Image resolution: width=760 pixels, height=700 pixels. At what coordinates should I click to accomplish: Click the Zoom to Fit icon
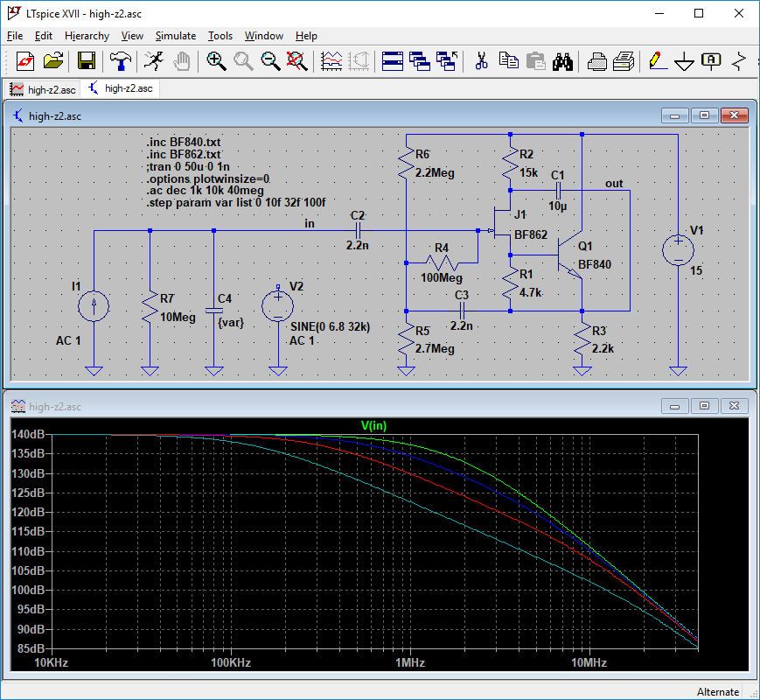[x=296, y=61]
